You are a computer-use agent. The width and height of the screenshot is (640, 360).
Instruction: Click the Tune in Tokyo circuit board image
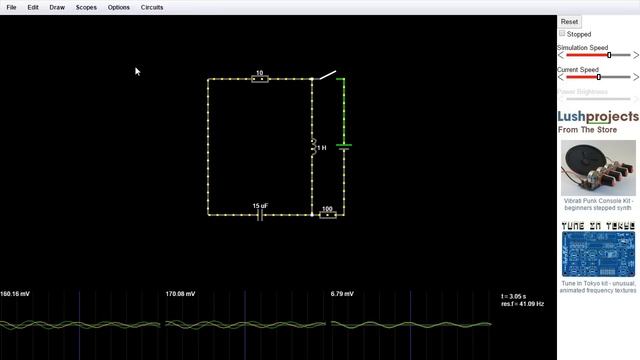[x=598, y=254]
